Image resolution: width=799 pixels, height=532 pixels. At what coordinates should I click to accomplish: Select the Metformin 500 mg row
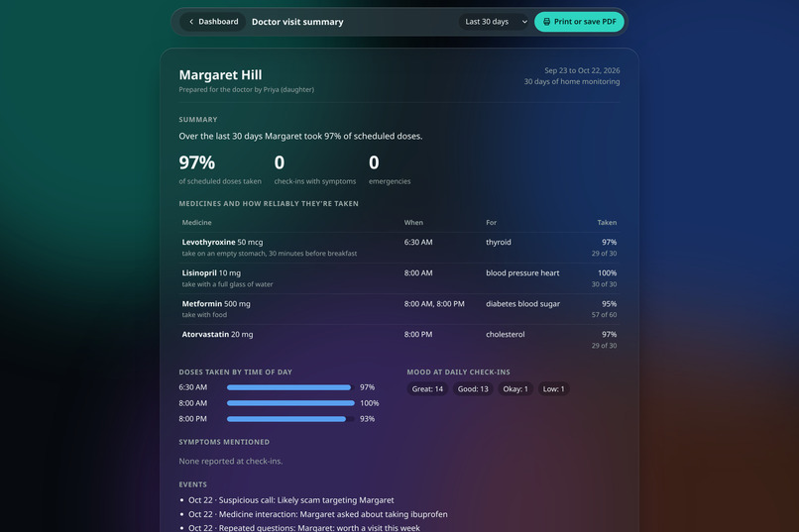coord(399,309)
